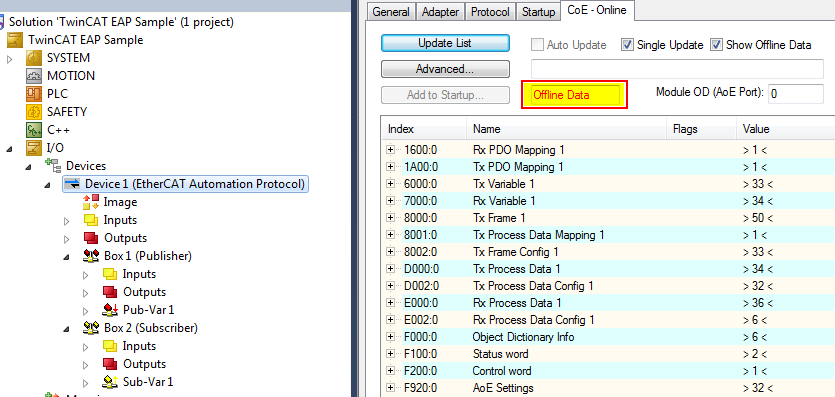Click the Sub-Var 1 icon
Screen dimensions: 835x397
click(x=110, y=382)
